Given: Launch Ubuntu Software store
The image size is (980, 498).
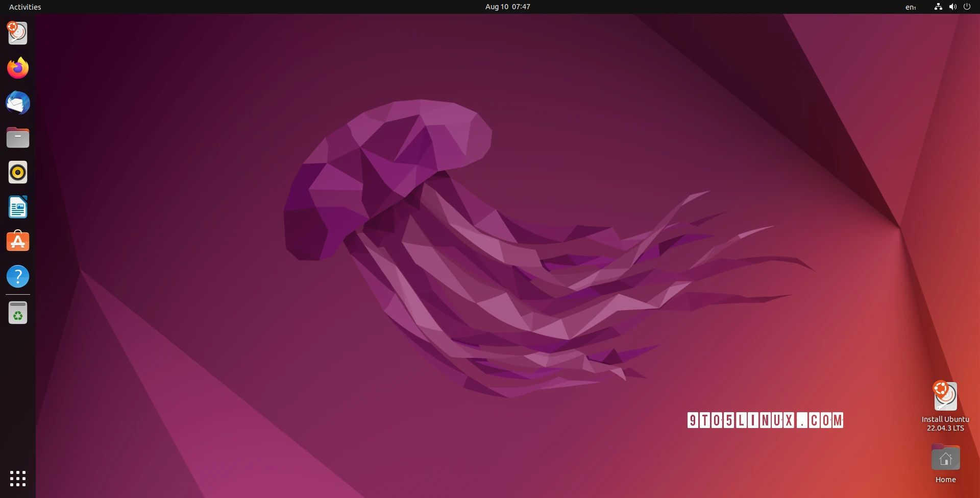Looking at the screenshot, I should 18,241.
